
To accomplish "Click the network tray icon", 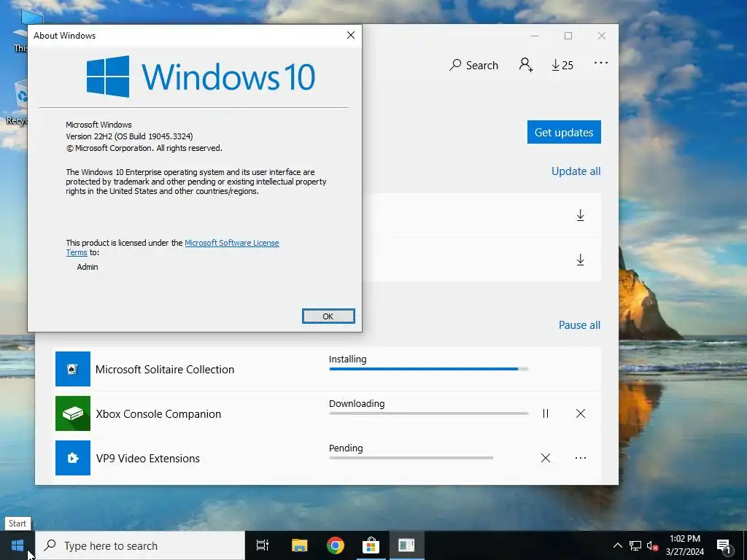I will point(635,545).
